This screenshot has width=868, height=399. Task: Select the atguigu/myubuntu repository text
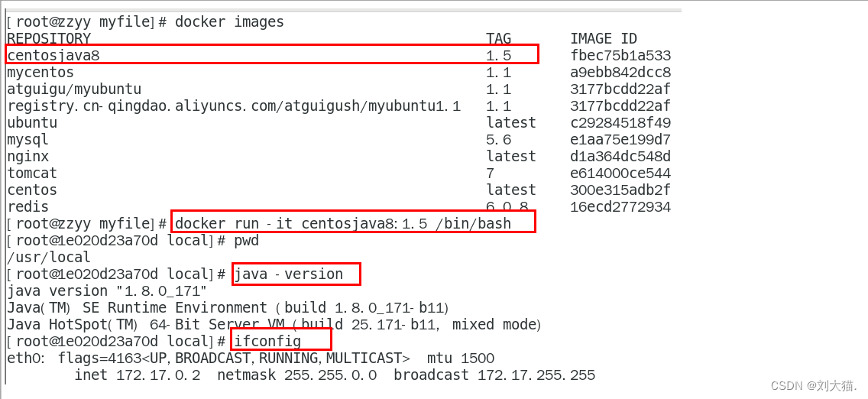pyautogui.click(x=74, y=89)
